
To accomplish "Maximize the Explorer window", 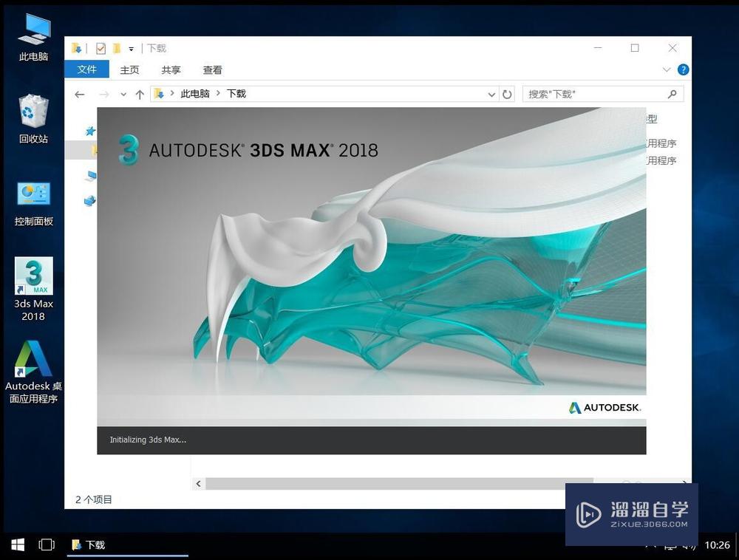I will (x=635, y=48).
